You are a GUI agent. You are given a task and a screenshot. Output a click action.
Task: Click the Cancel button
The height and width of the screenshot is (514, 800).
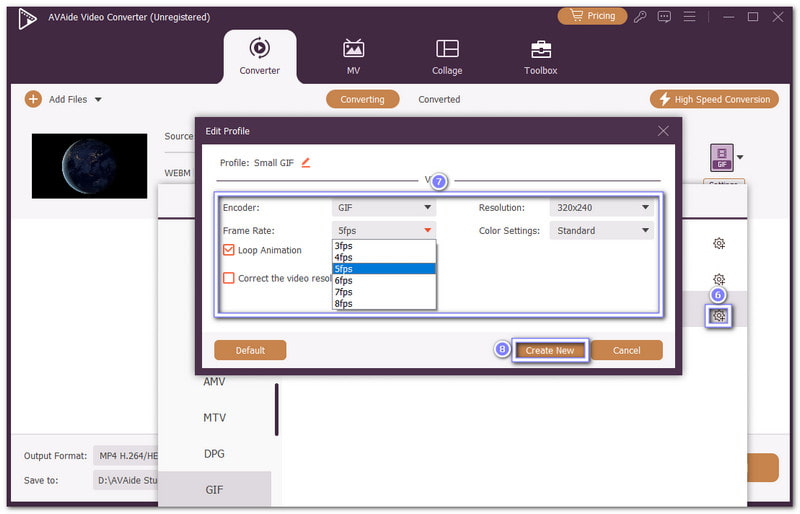[x=626, y=350]
